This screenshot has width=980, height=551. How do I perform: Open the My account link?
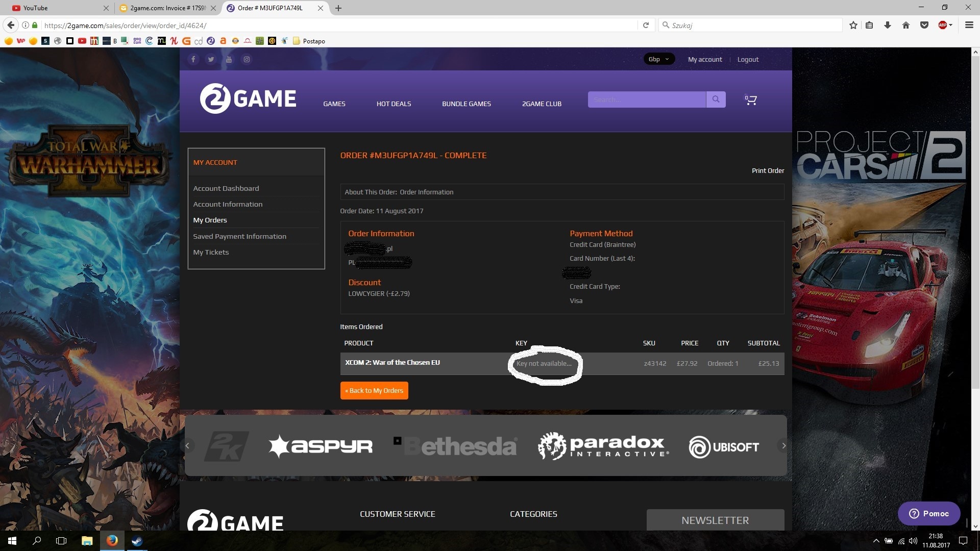pos(705,59)
